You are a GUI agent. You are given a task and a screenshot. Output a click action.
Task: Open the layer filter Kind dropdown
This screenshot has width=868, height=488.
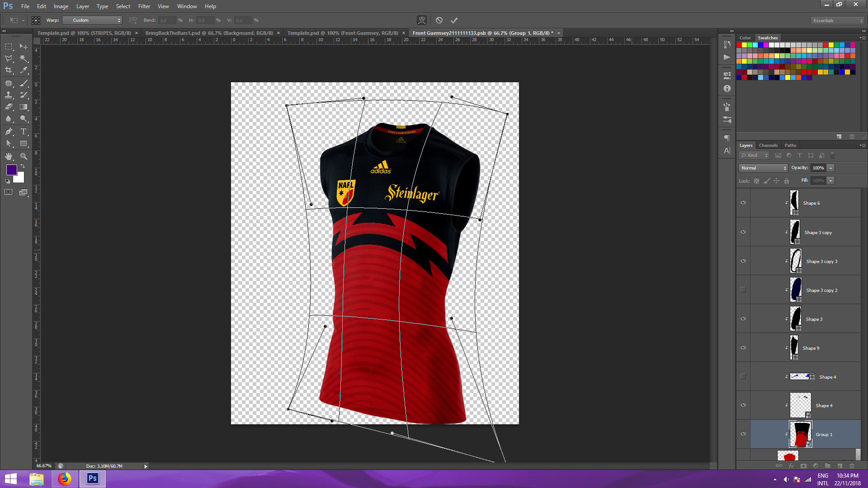[x=754, y=155]
